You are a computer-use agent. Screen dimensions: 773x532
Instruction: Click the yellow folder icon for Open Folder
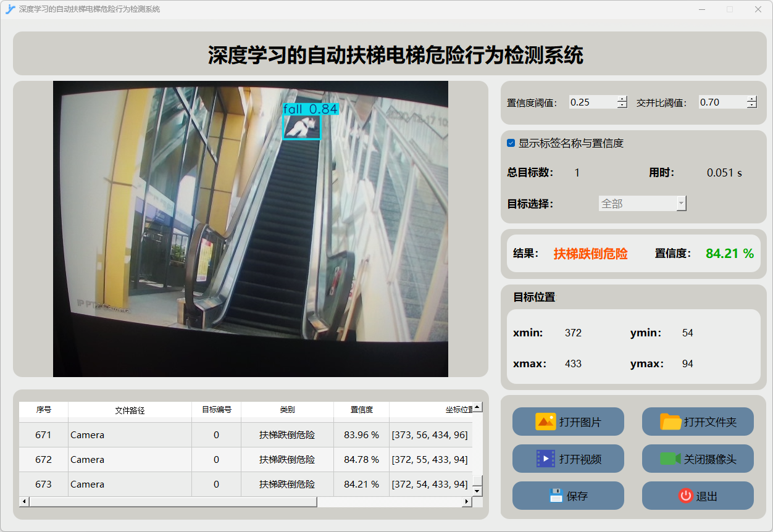point(671,422)
